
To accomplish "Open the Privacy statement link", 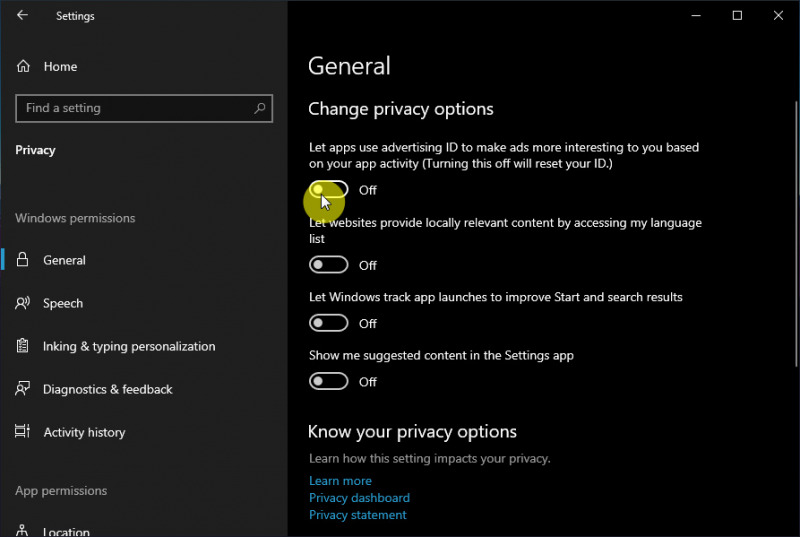I will [358, 515].
